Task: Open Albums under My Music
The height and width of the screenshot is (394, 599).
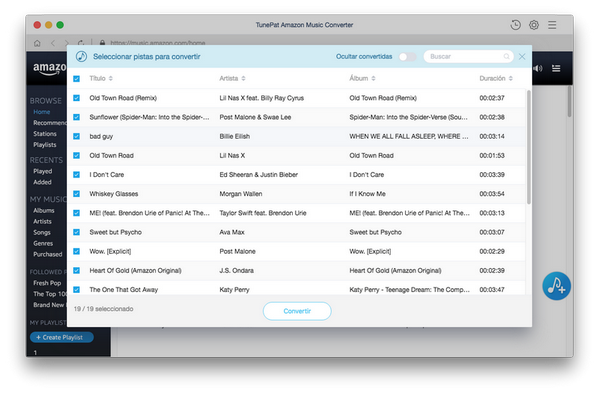Action: coord(44,211)
